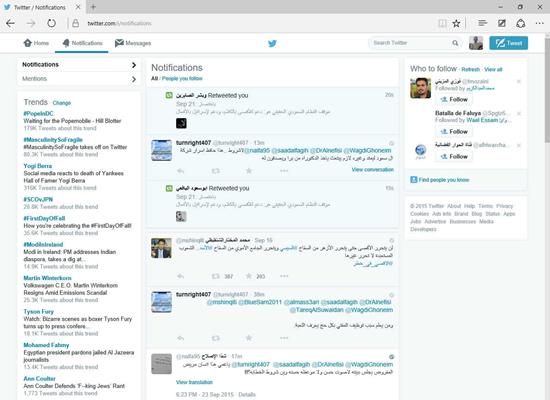Dismiss third Who to follow suggestion
This screenshot has width=550, height=400.
(519, 145)
